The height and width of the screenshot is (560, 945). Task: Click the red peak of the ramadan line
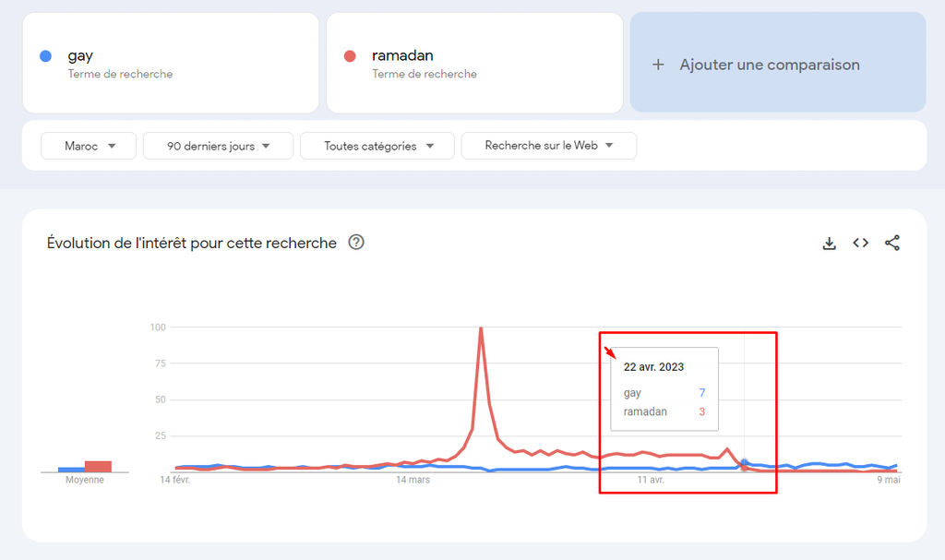coord(481,329)
